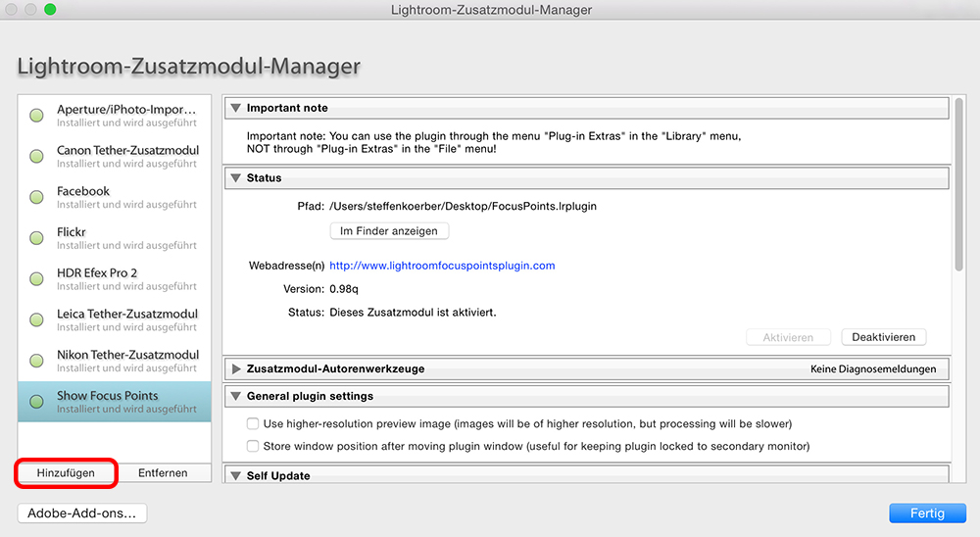
Task: Click Deaktivieren to disable the plugin
Action: 884,337
